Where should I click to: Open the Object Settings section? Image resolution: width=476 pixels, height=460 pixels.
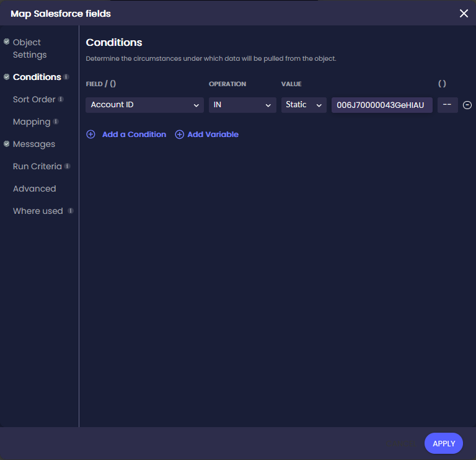30,48
